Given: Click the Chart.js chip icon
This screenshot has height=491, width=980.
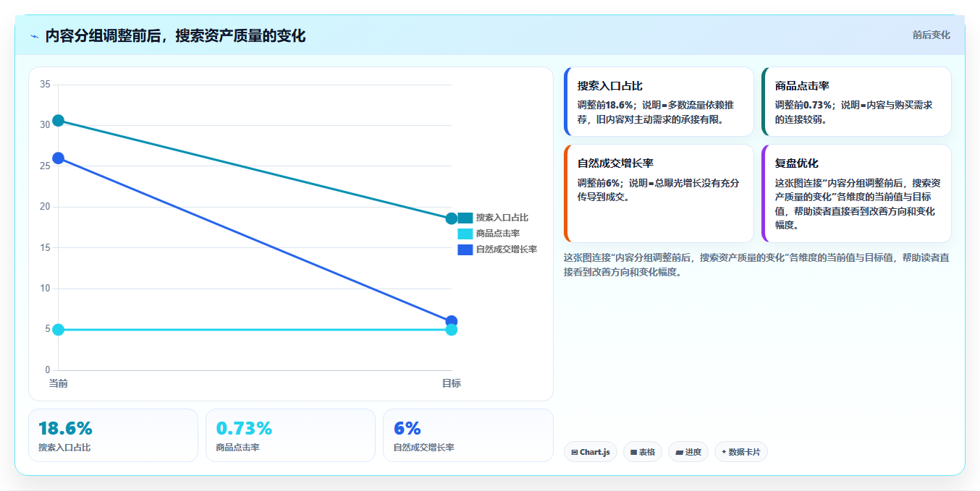Looking at the screenshot, I should tap(575, 453).
